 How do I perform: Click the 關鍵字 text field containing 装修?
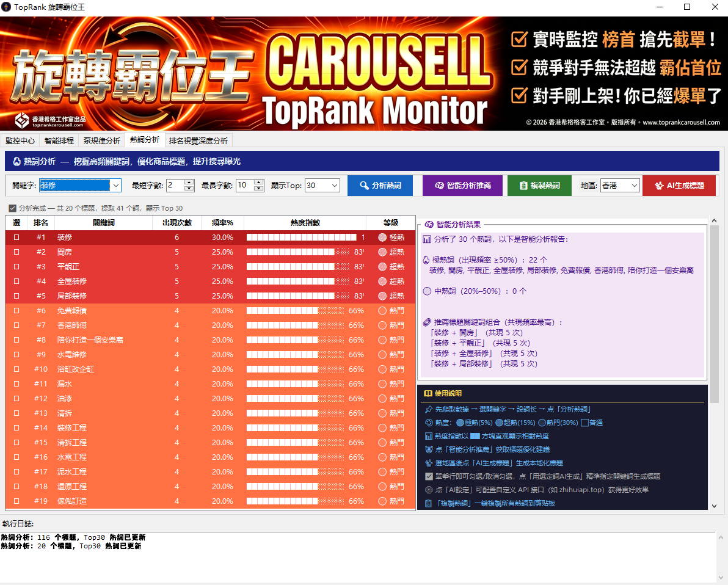pos(75,185)
